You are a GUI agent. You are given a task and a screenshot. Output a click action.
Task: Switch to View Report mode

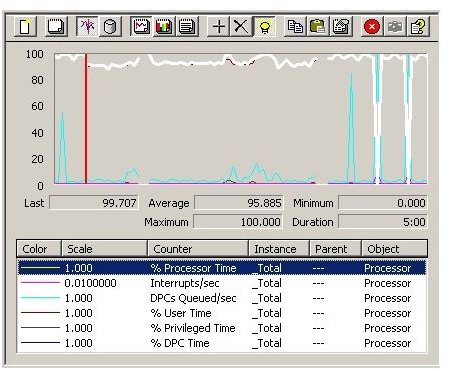point(187,26)
